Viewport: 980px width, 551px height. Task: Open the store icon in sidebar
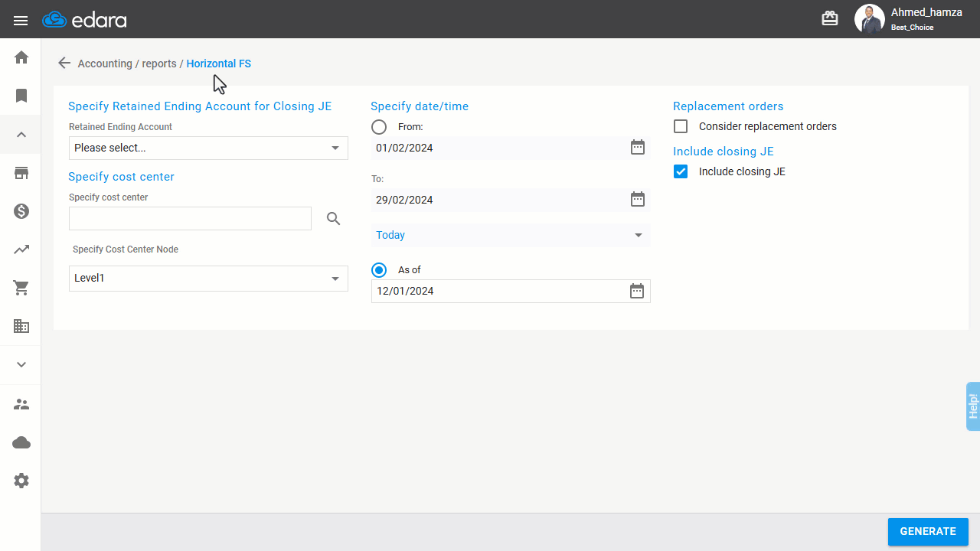pos(21,173)
